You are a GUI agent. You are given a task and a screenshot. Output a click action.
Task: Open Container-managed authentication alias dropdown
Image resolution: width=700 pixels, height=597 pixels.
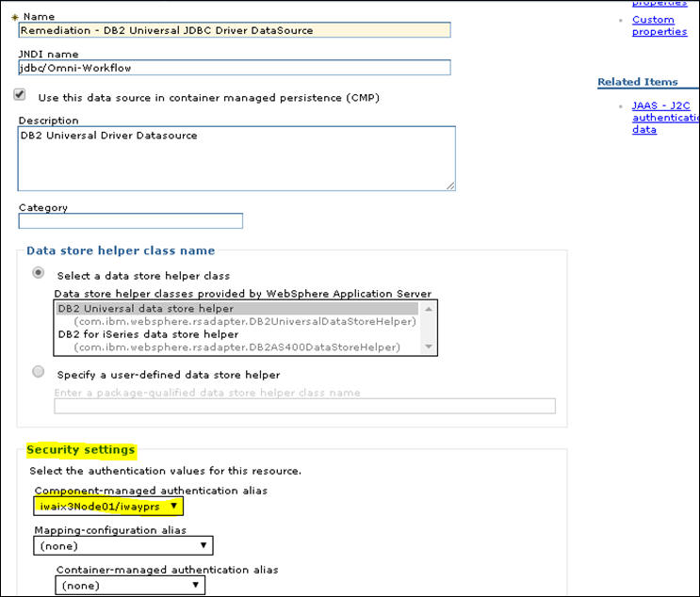(130, 586)
